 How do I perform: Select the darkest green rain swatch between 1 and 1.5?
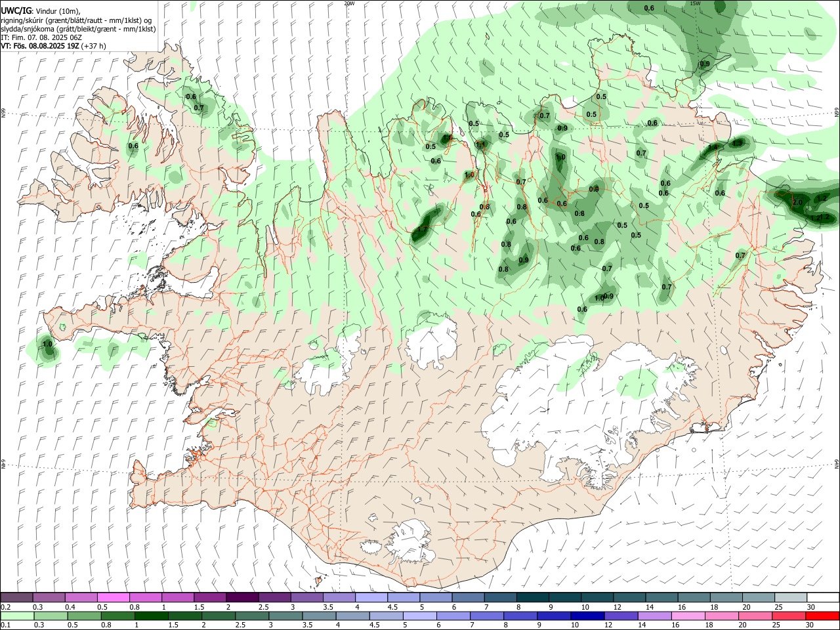152,616
